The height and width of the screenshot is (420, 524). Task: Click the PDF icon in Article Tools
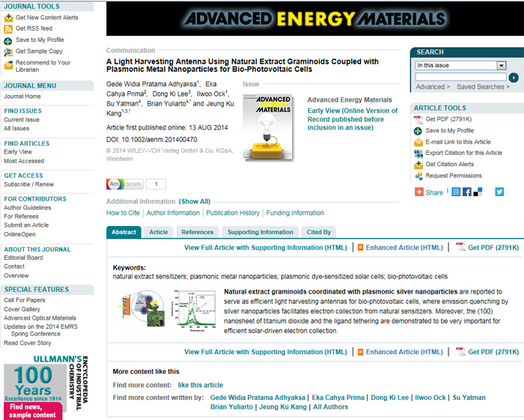[x=419, y=119]
